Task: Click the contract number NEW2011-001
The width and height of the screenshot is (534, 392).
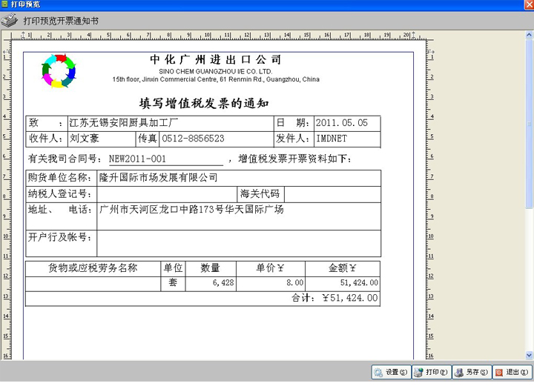Action: pos(137,159)
